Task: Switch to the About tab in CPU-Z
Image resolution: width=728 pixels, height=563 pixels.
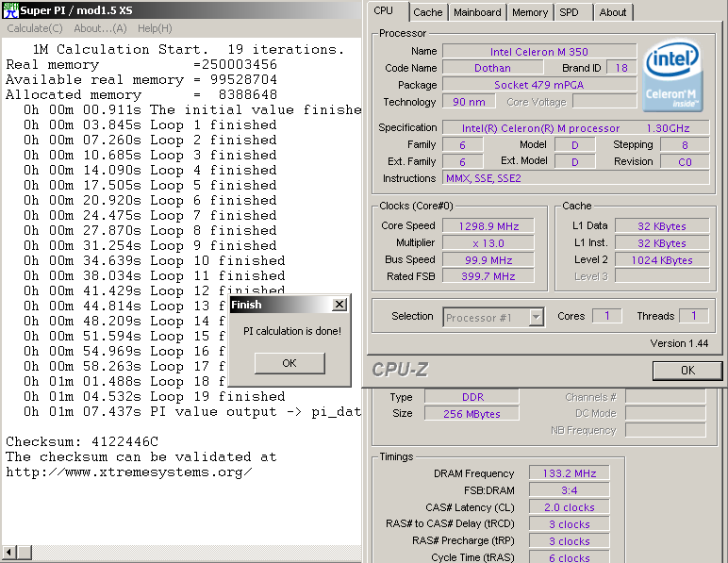Action: click(613, 12)
